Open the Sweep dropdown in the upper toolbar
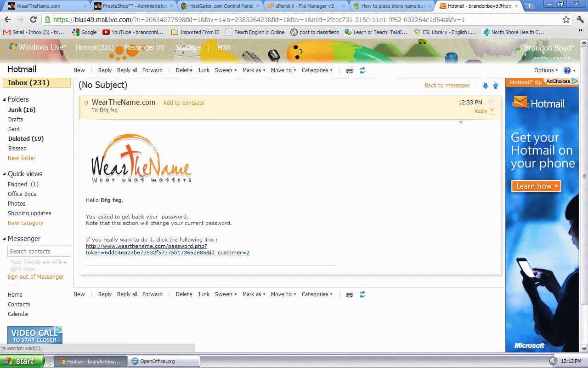 (226, 70)
